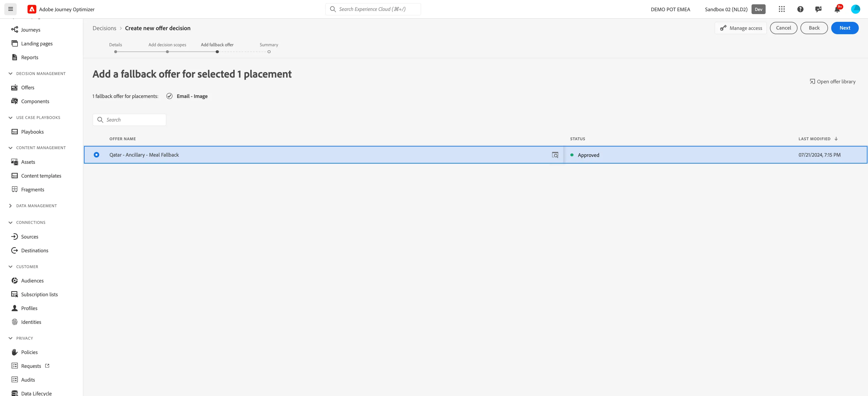This screenshot has height=396, width=868.
Task: Click the Back button
Action: [814, 28]
